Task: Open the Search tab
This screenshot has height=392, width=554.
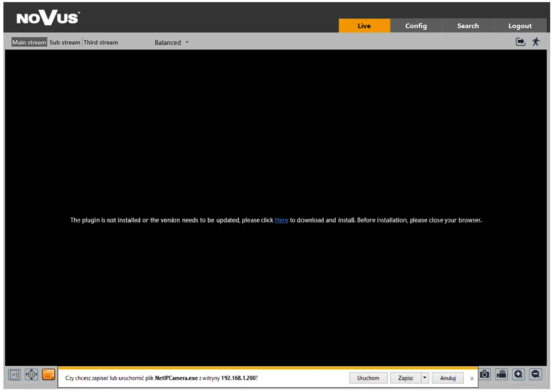Action: pos(468,25)
